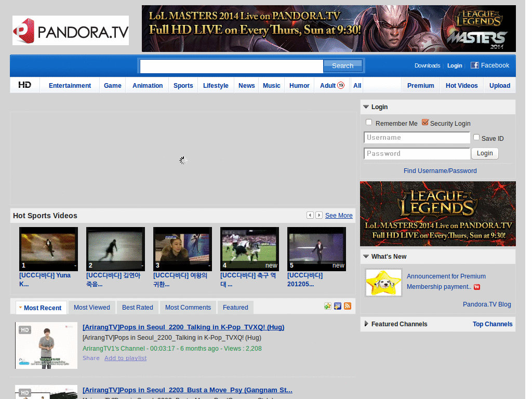Open the News category
This screenshot has width=532, height=399.
pyautogui.click(x=247, y=86)
